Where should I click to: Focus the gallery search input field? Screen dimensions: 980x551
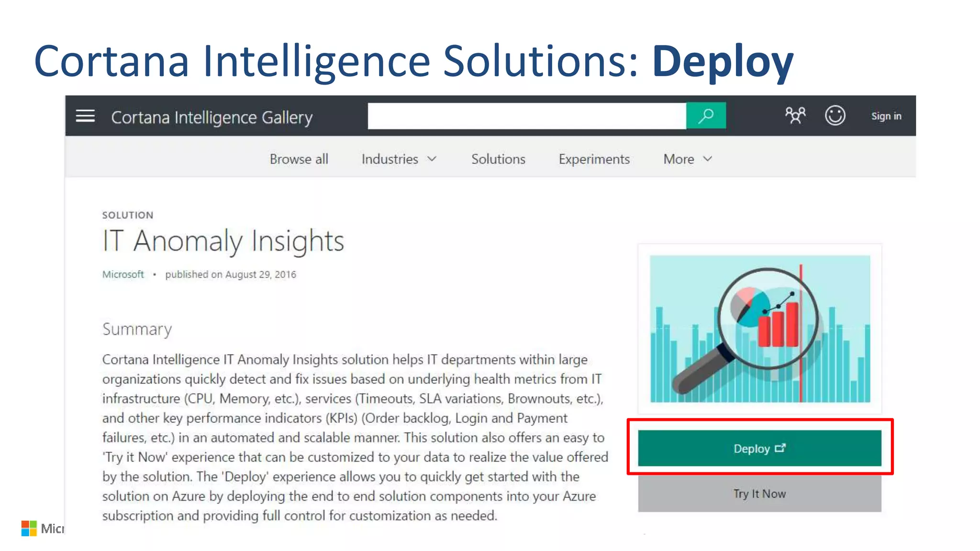coord(526,116)
